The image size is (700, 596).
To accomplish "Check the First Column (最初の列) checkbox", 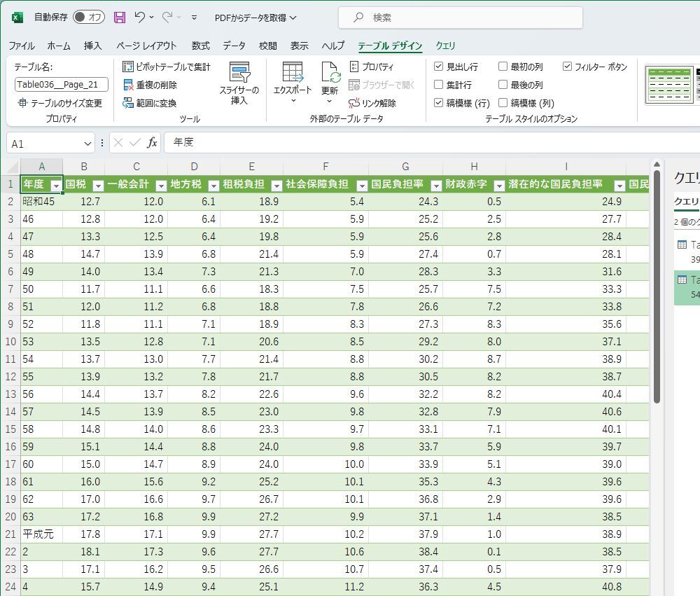I will (x=503, y=67).
